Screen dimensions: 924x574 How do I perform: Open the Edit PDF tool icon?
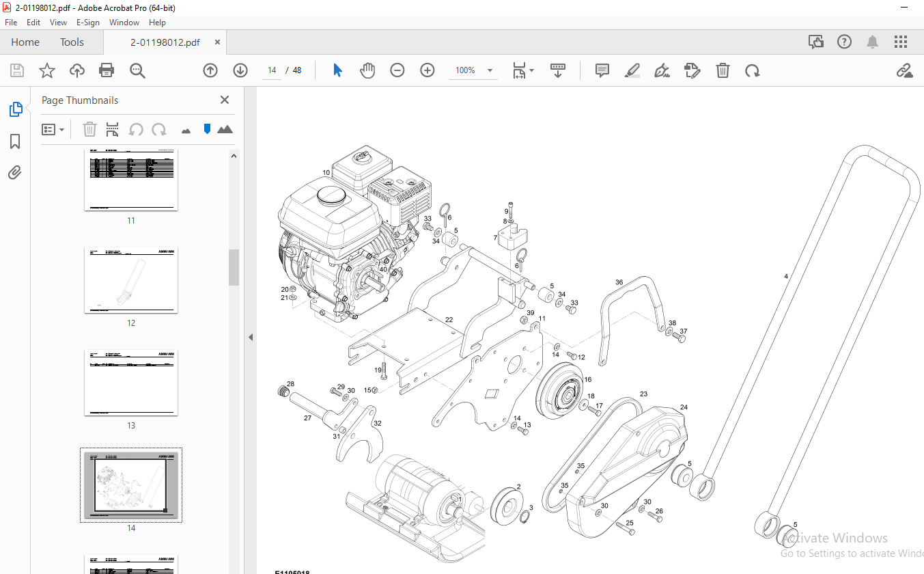pos(692,70)
